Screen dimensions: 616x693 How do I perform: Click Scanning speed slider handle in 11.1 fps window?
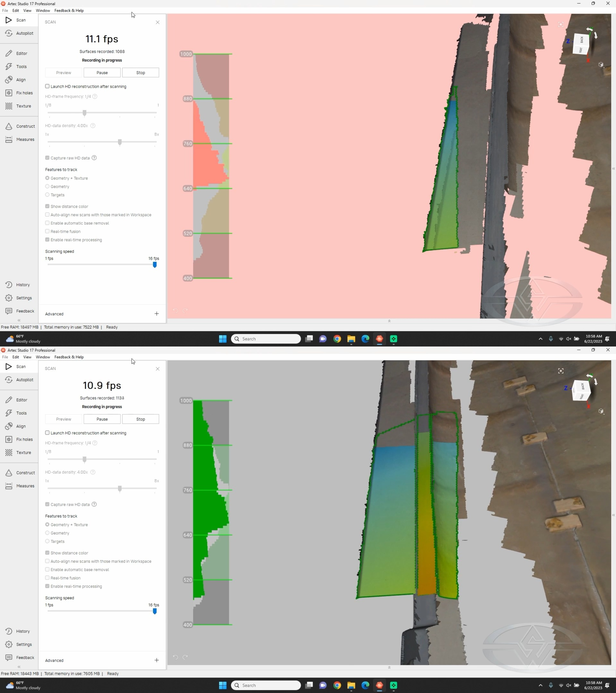pyautogui.click(x=155, y=265)
